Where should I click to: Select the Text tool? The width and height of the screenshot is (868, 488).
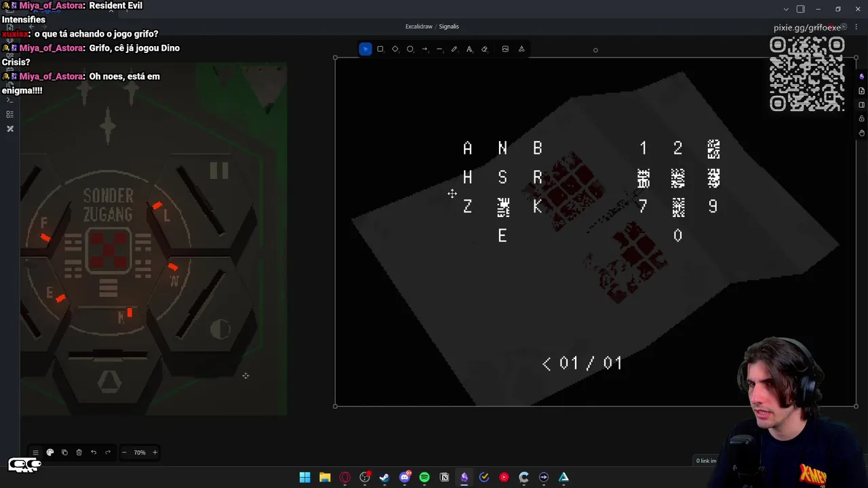(469, 49)
